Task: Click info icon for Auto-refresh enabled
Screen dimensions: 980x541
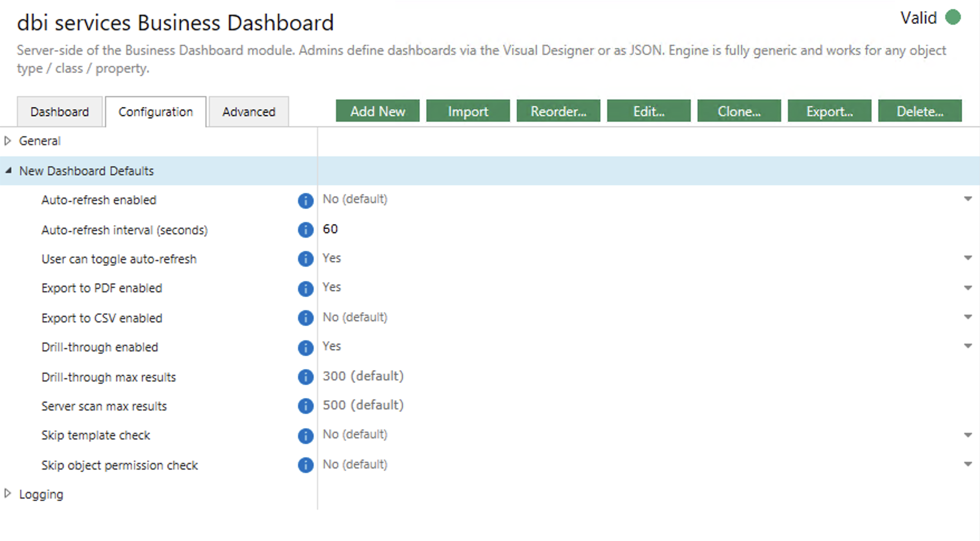Action: (x=305, y=200)
